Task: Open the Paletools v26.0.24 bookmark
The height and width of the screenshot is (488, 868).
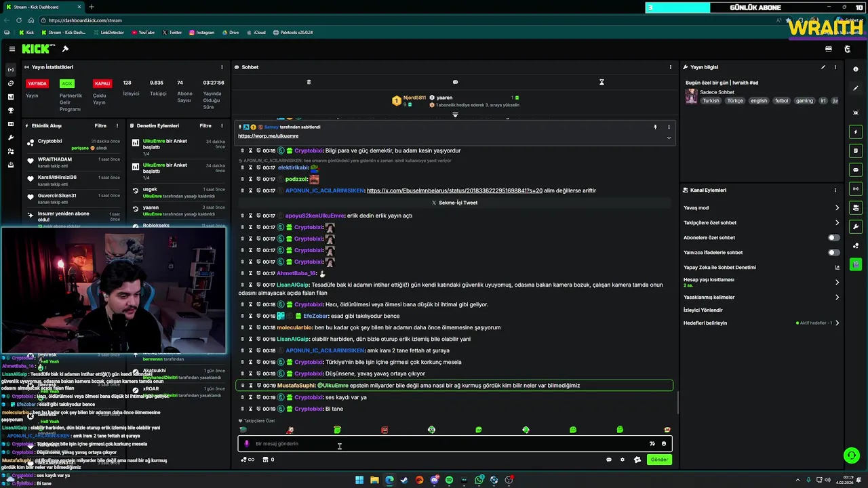Action: click(293, 33)
